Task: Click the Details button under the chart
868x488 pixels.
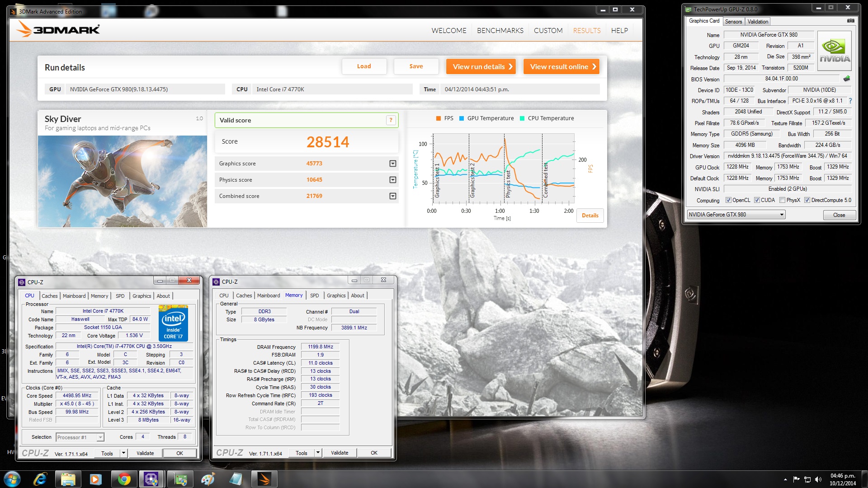Action: click(x=590, y=216)
